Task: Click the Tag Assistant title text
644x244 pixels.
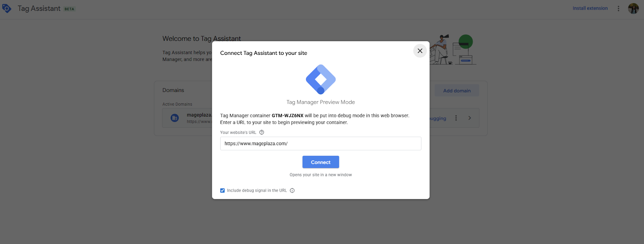Action: pyautogui.click(x=39, y=8)
